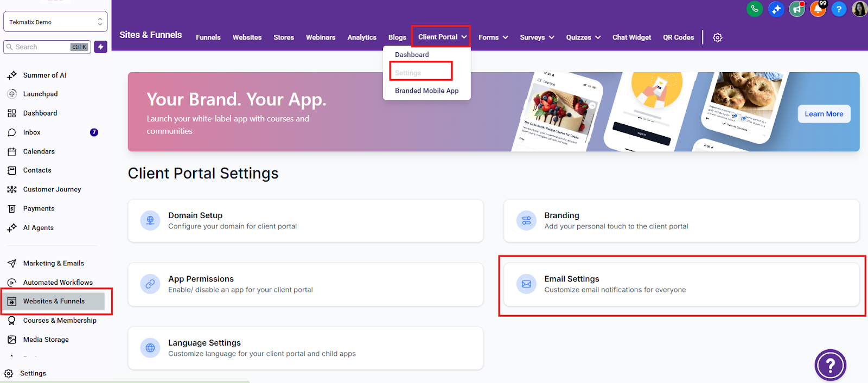Screen dimensions: 868x383
Task: Click the Inbox chat bubble icon
Action: point(12,132)
